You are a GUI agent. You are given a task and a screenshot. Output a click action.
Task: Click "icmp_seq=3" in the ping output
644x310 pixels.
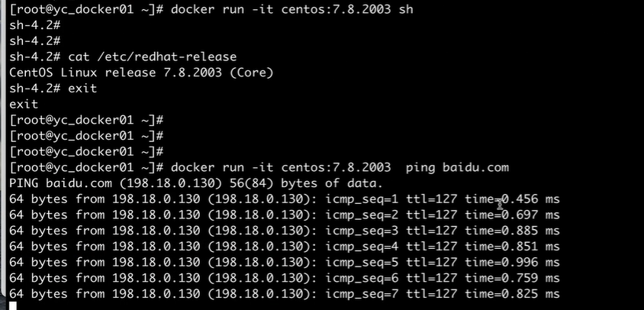click(x=362, y=231)
